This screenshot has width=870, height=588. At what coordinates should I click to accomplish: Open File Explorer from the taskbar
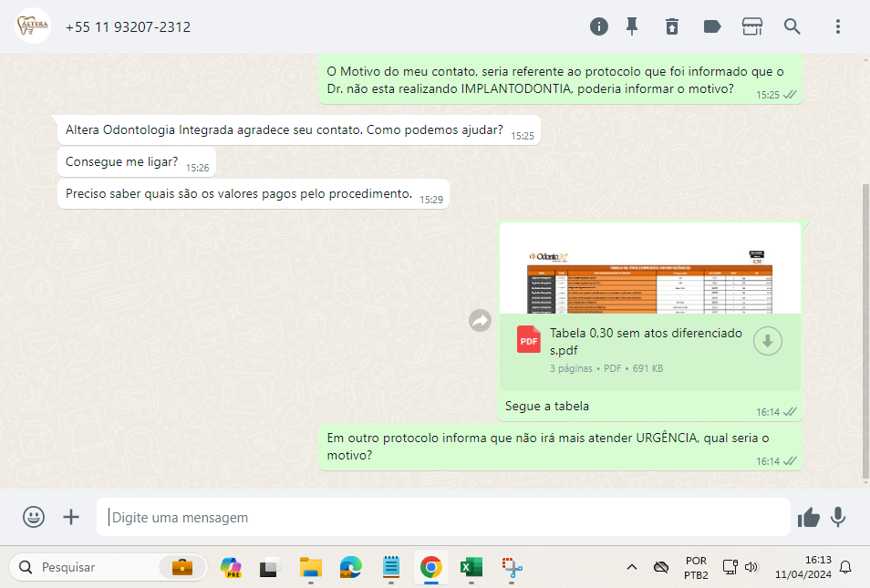pyautogui.click(x=311, y=567)
